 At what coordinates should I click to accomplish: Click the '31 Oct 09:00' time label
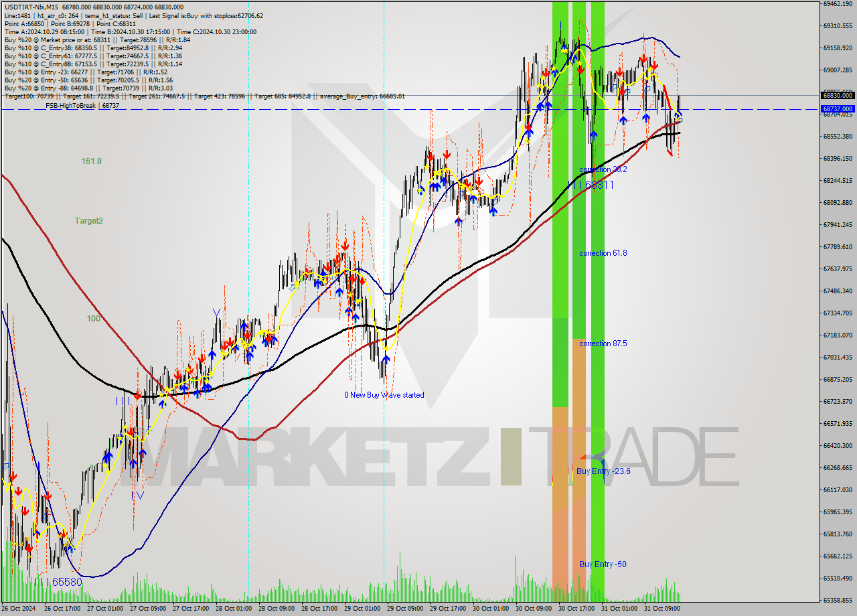point(661,609)
